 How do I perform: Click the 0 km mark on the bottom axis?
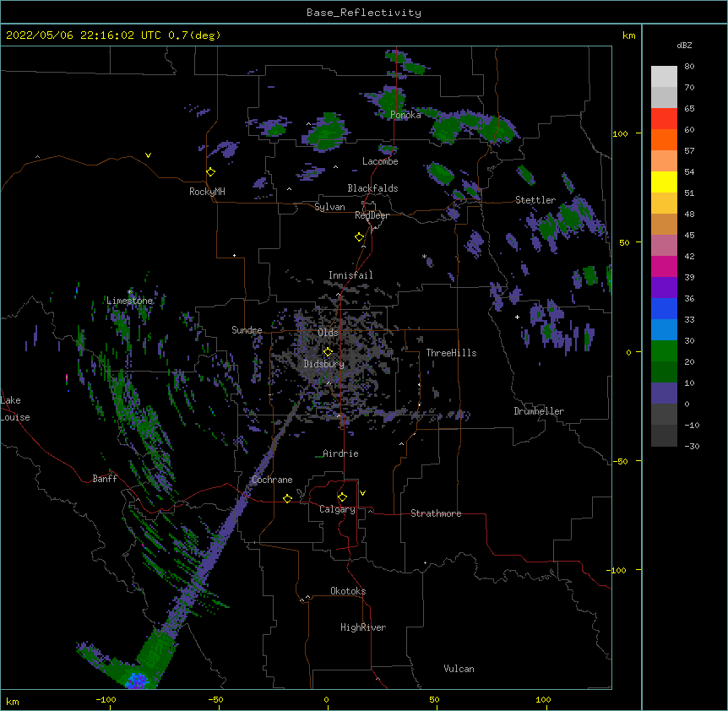(326, 699)
